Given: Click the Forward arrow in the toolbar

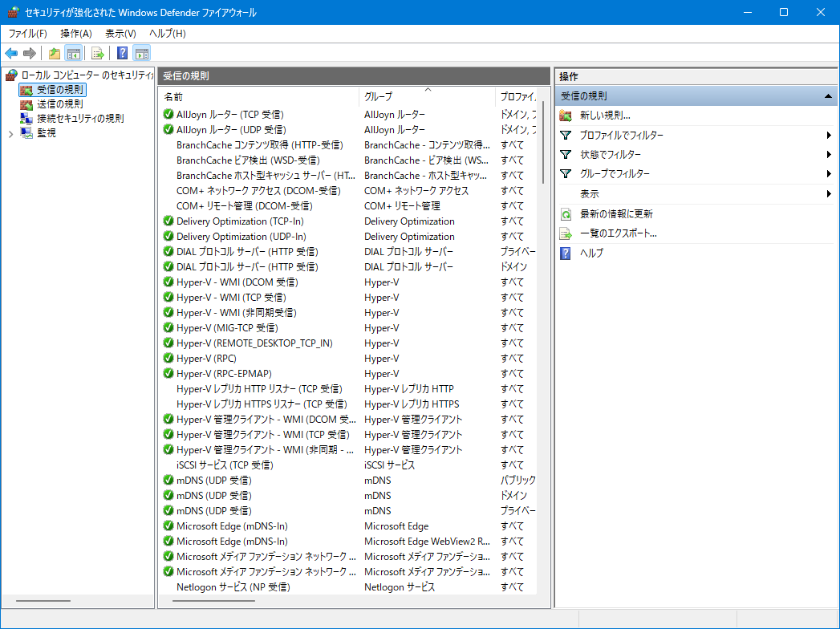Looking at the screenshot, I should (30, 53).
